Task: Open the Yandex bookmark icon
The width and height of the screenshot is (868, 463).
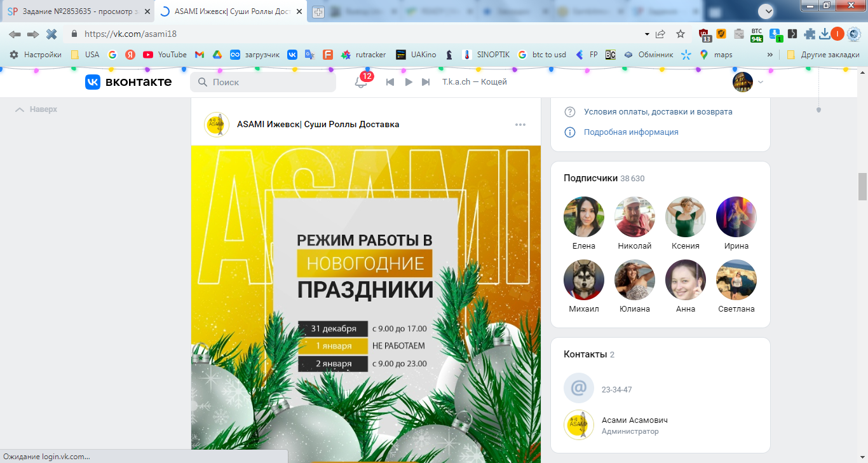Action: pyautogui.click(x=130, y=55)
